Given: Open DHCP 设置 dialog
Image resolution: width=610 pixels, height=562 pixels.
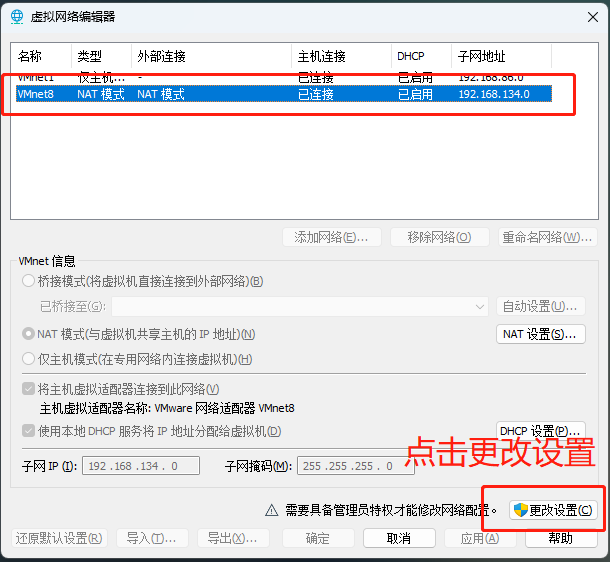Looking at the screenshot, I should pyautogui.click(x=541, y=431).
